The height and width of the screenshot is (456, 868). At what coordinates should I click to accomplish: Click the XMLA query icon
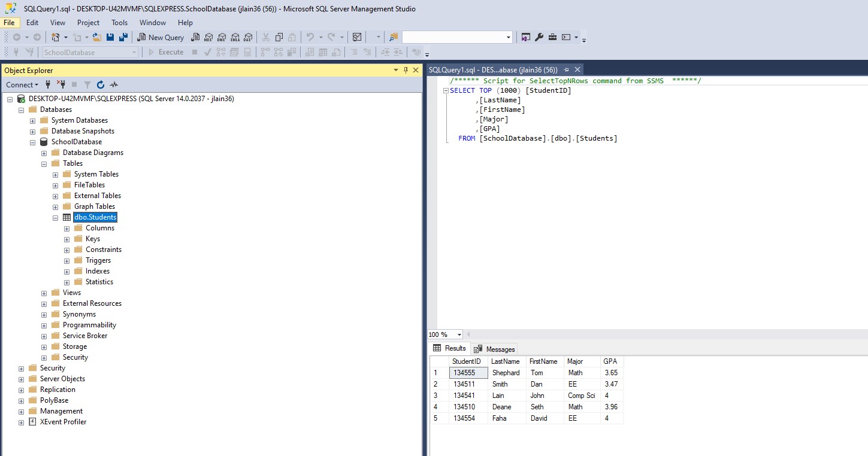tap(235, 37)
